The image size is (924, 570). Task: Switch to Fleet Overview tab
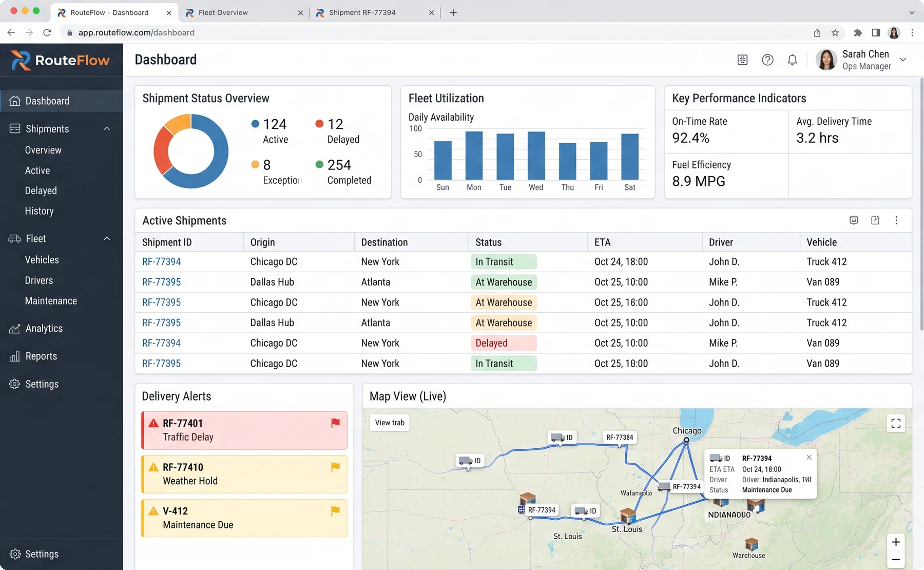click(x=244, y=13)
